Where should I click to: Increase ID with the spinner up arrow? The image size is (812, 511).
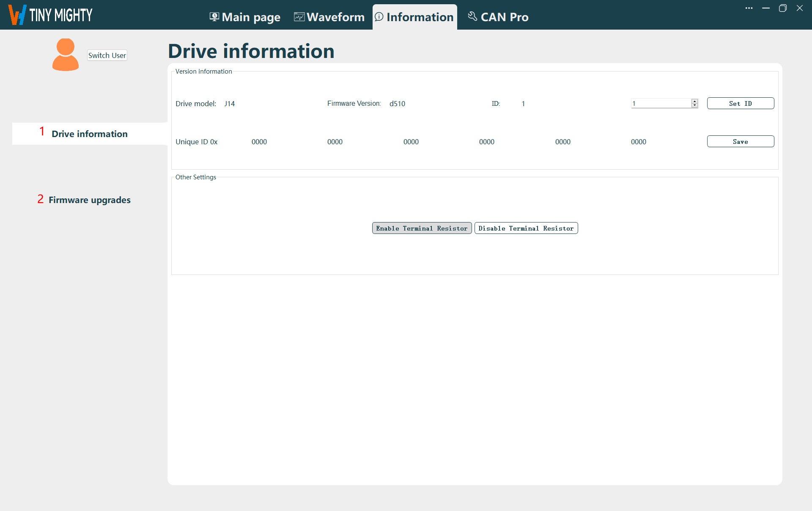click(x=694, y=101)
